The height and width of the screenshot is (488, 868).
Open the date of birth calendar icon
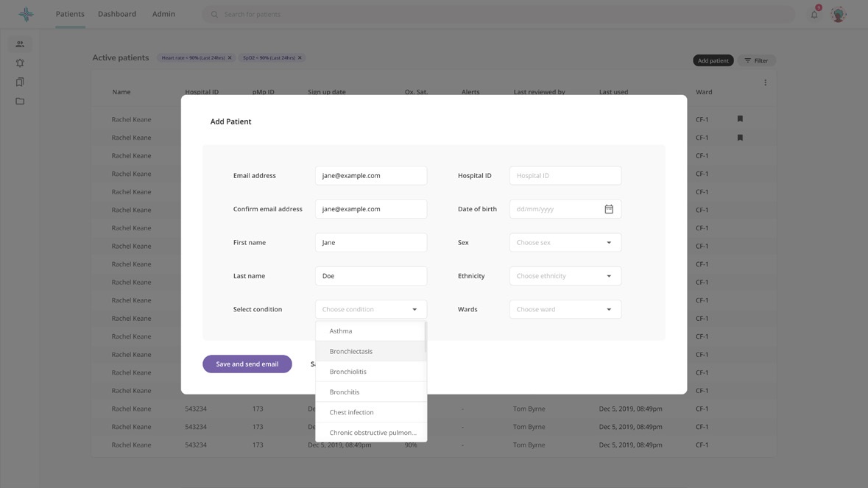609,209
